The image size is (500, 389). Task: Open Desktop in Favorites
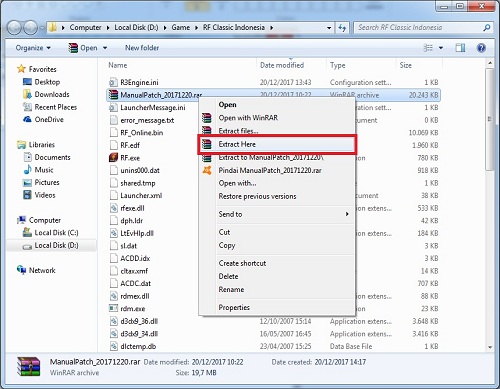pyautogui.click(x=47, y=82)
